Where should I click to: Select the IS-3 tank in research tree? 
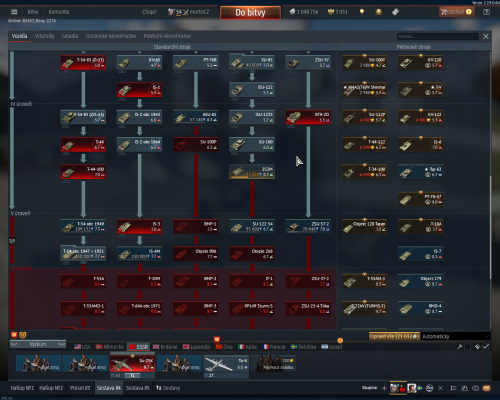point(139,226)
